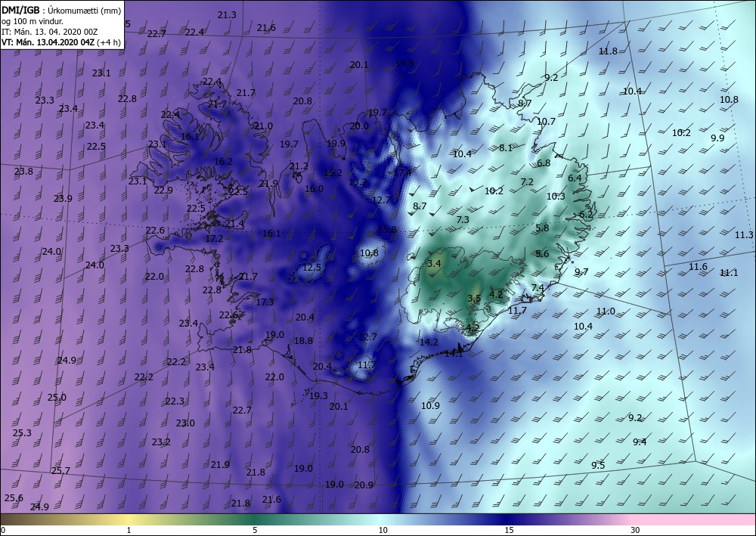The height and width of the screenshot is (536, 756).
Task: Click the map value 9.9
Action: click(x=717, y=138)
